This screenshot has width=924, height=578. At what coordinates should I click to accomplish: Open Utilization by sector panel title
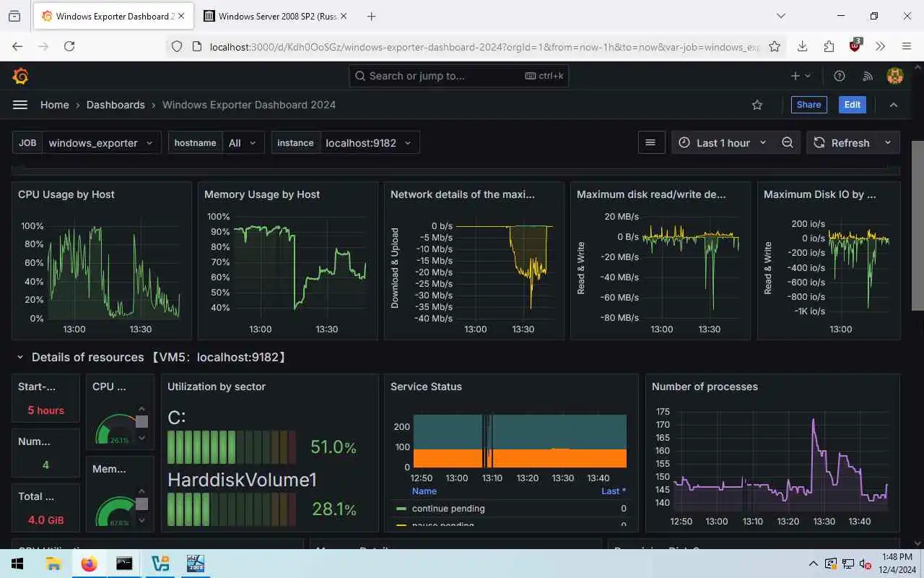coord(217,387)
